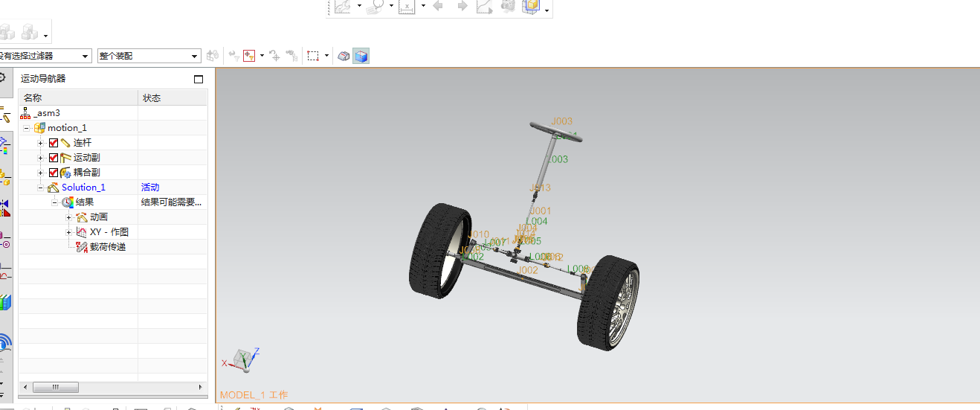Click the red-framed crosshair filter icon

(x=249, y=56)
